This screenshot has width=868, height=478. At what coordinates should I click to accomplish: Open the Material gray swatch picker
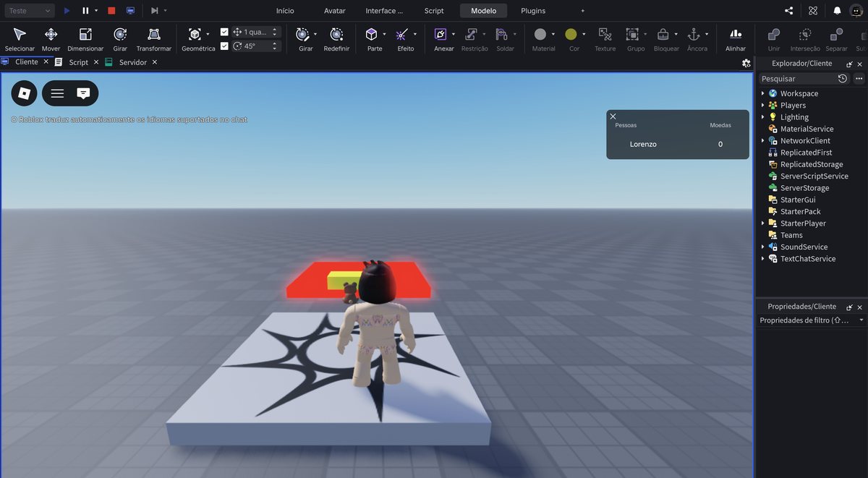click(x=540, y=34)
